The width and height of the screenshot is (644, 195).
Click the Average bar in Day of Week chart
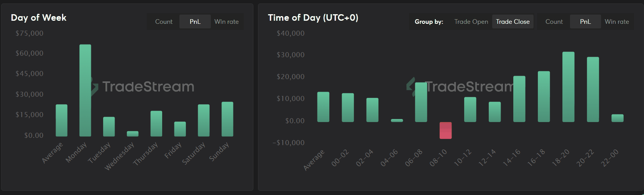[x=61, y=120]
